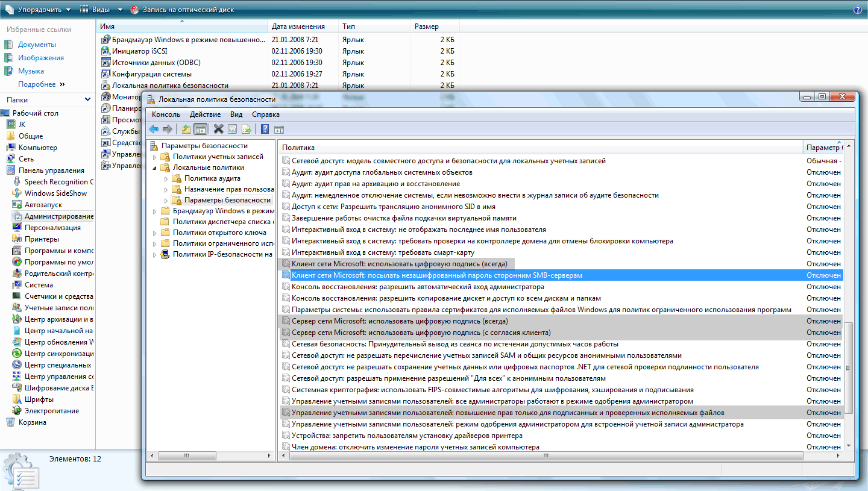This screenshot has width=868, height=491.
Task: Click the blue Back arrow in MMC toolbar
Action: click(154, 129)
